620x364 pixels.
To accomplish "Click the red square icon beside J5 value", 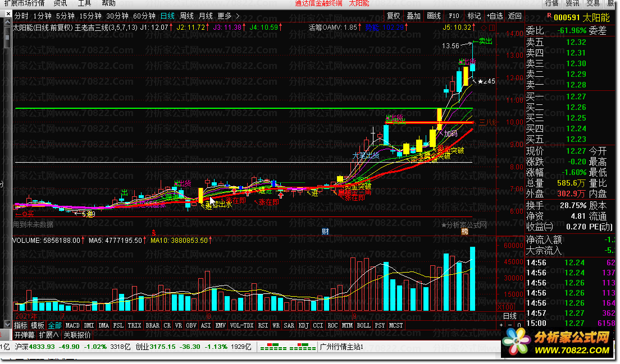I will (491, 27).
